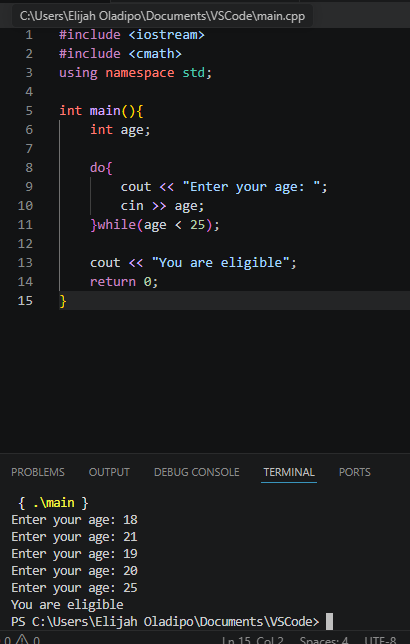Select the TERMINAL panel tab
This screenshot has width=410, height=644.
(289, 472)
